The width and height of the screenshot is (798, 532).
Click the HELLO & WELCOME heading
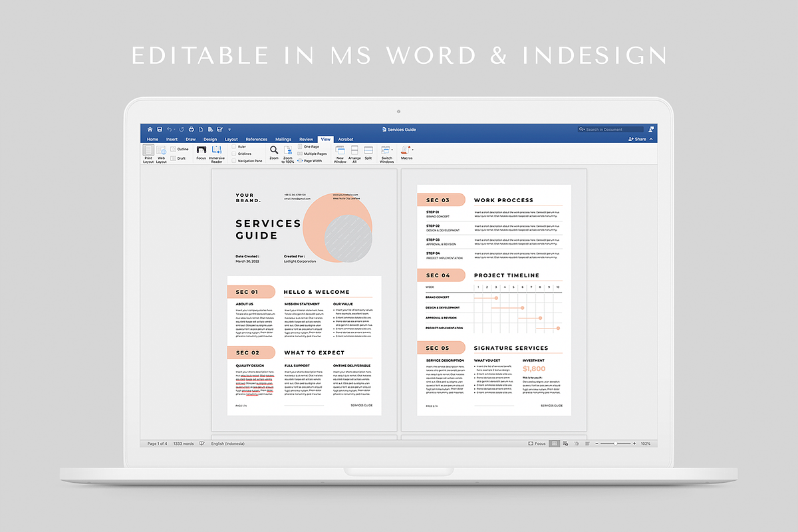click(x=317, y=292)
